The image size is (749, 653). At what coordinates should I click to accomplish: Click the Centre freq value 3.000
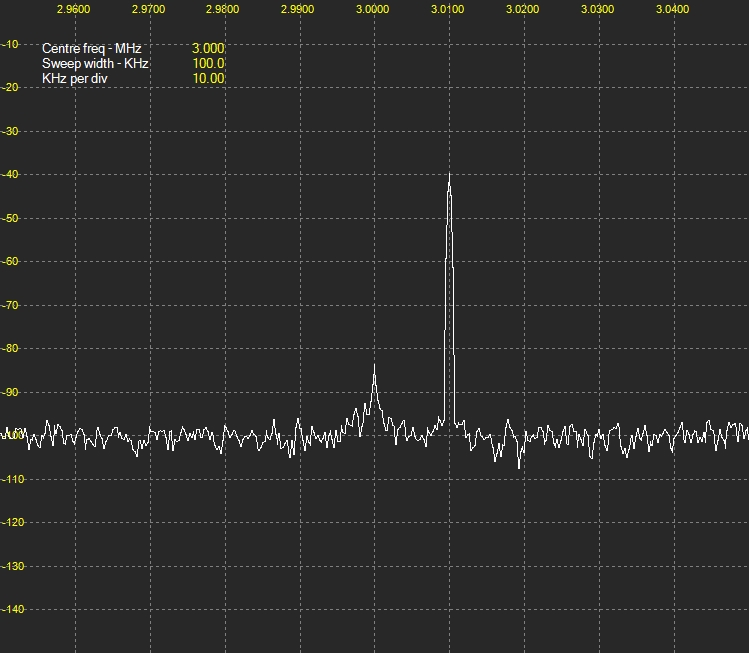pos(208,48)
